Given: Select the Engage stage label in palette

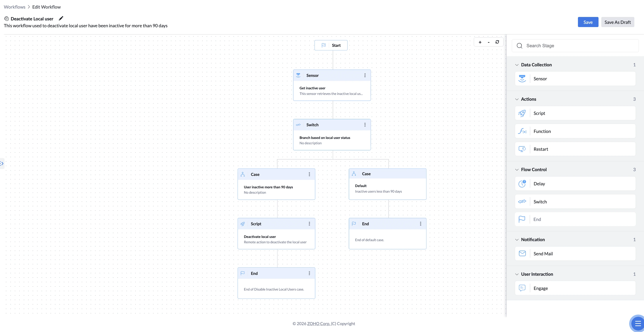Looking at the screenshot, I should point(541,288).
